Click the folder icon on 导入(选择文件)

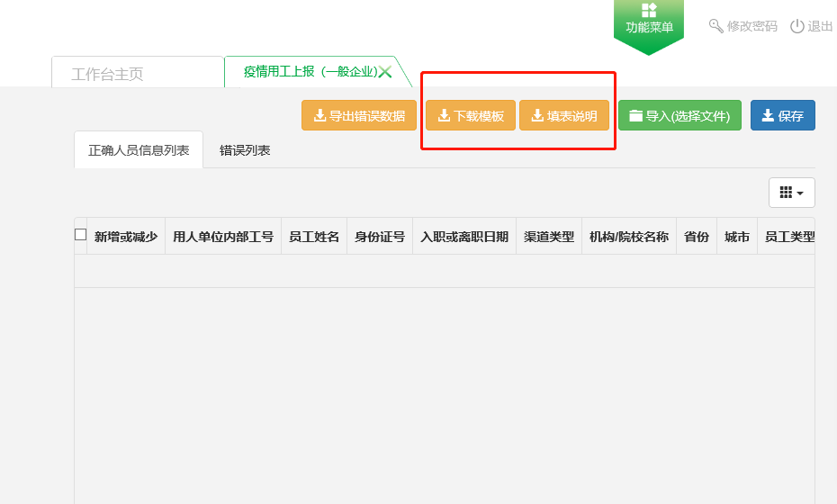[x=635, y=115]
